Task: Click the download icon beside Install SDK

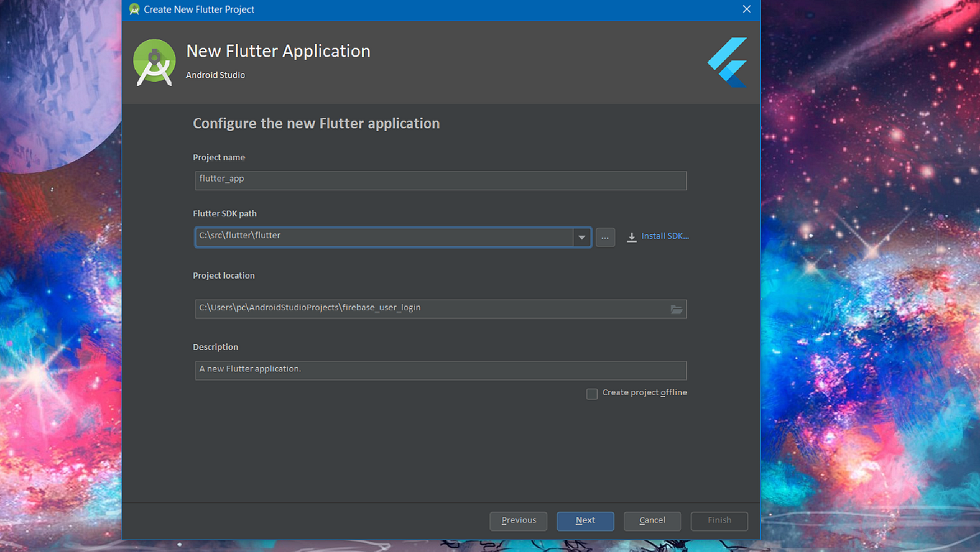Action: [x=631, y=236]
